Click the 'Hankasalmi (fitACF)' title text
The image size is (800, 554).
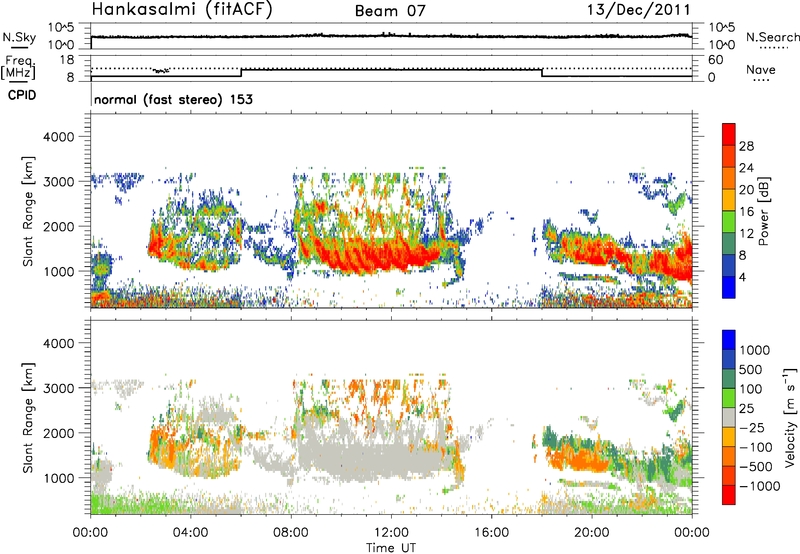point(182,9)
